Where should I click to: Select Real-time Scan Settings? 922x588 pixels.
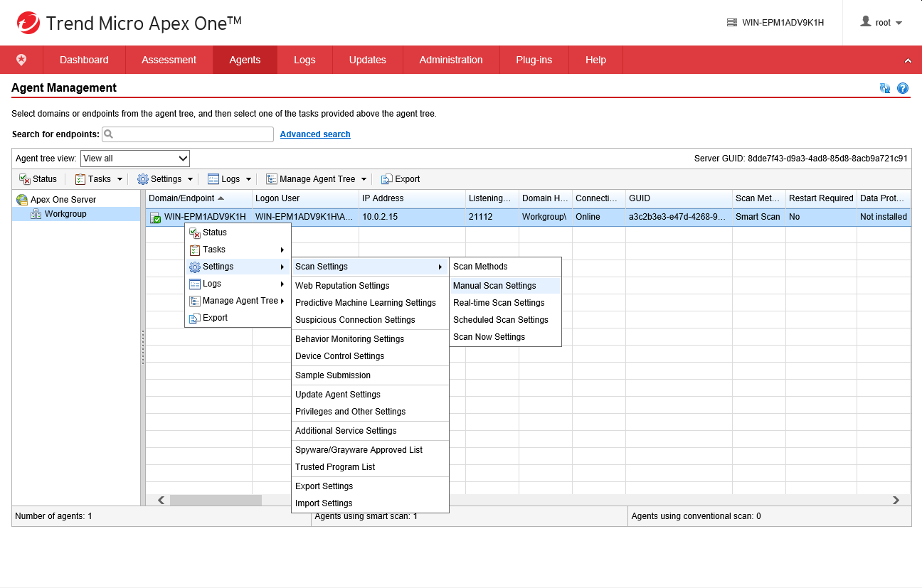pos(506,303)
